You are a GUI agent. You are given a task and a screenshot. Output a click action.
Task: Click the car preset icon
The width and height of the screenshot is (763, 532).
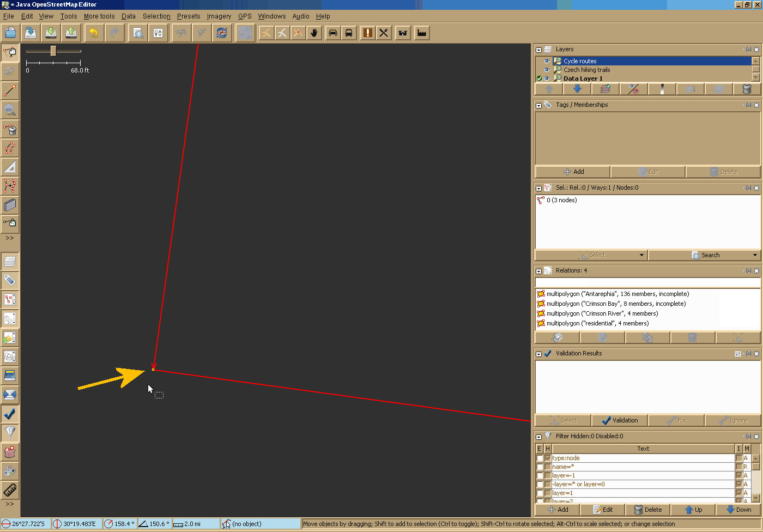click(332, 33)
